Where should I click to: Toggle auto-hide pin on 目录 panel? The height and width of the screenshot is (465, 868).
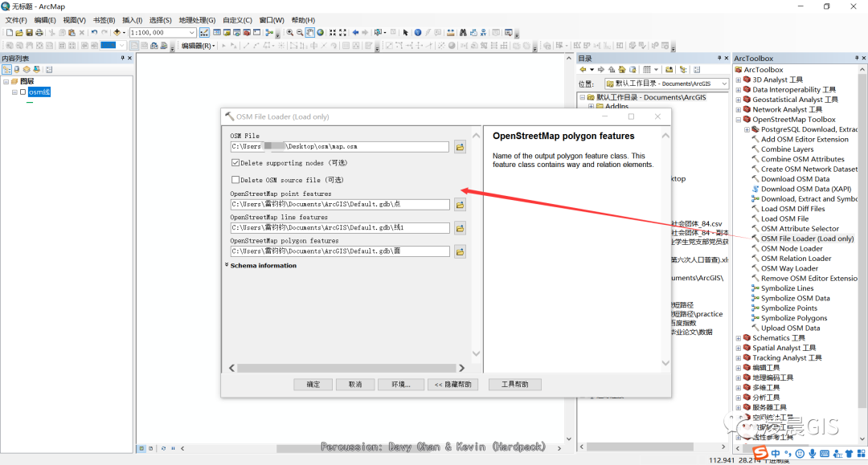click(x=719, y=58)
